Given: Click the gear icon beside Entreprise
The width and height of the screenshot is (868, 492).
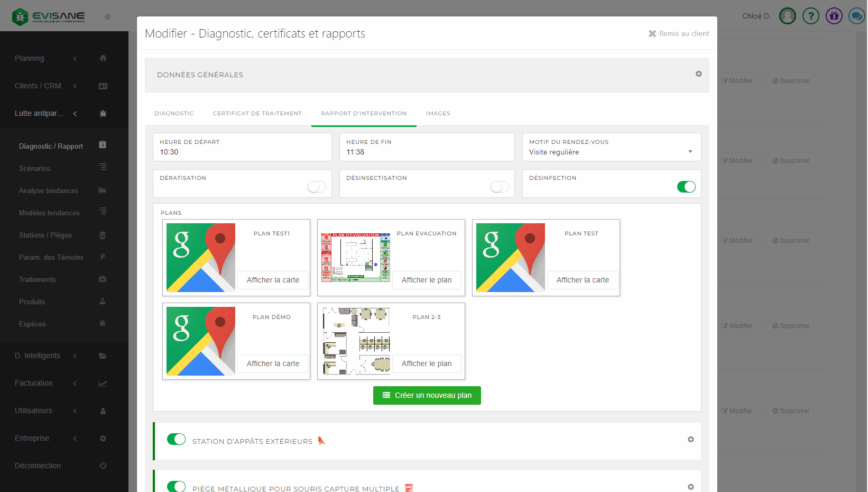Looking at the screenshot, I should pyautogui.click(x=103, y=439).
